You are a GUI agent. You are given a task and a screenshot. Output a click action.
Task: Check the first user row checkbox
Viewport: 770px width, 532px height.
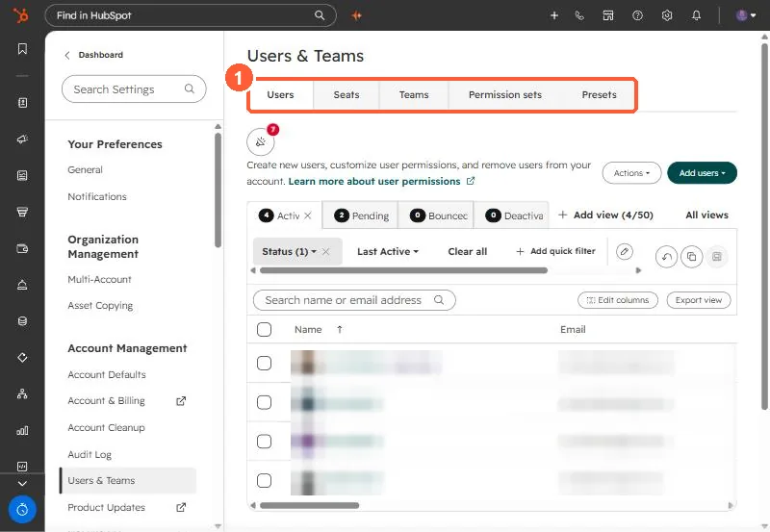[x=264, y=364]
